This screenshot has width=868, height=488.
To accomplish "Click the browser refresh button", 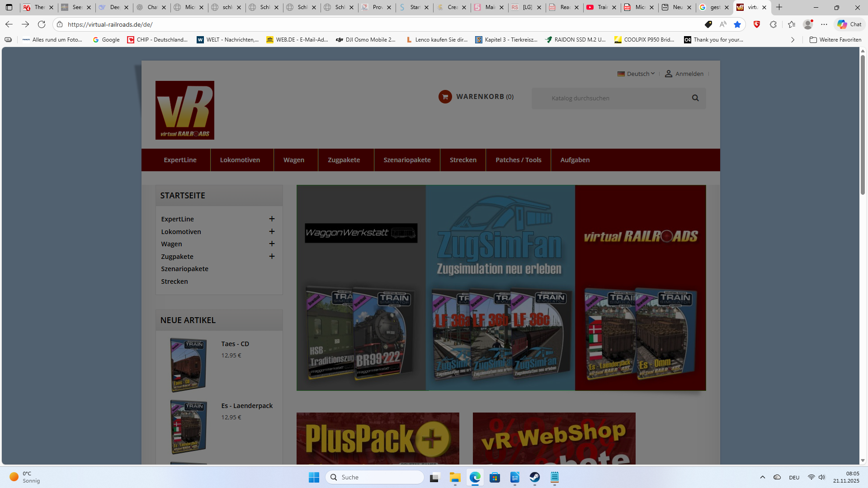I will [42, 24].
